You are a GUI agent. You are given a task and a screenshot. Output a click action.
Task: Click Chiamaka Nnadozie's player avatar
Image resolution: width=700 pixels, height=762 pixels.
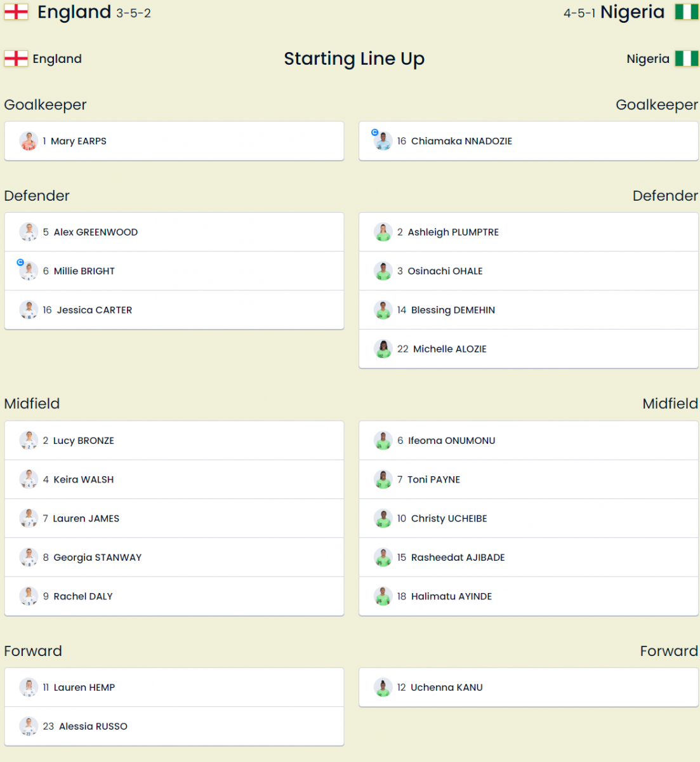click(x=383, y=141)
